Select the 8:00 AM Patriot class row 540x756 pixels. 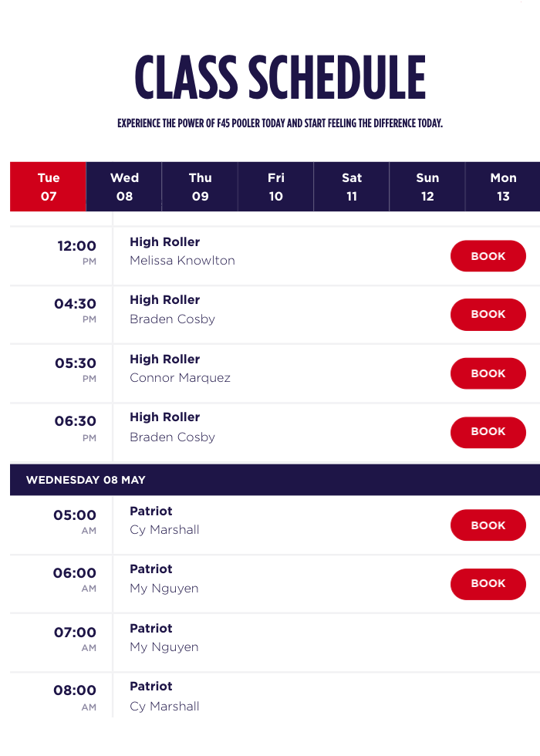164,695
